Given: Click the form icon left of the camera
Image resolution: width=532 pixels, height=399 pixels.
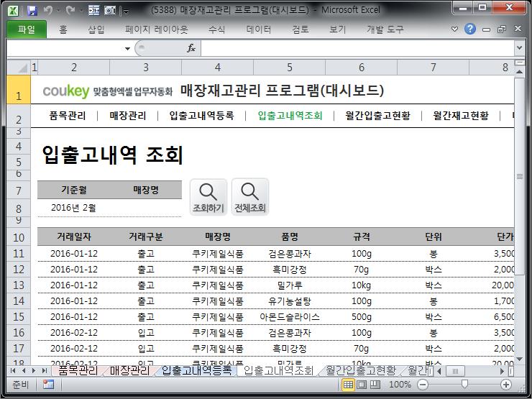Looking at the screenshot, I should pyautogui.click(x=94, y=11).
